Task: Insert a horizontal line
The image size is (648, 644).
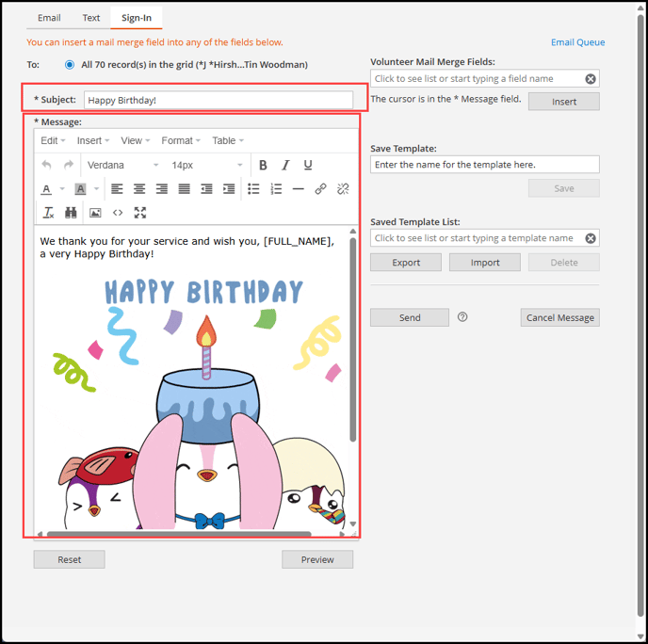Action: click(298, 189)
